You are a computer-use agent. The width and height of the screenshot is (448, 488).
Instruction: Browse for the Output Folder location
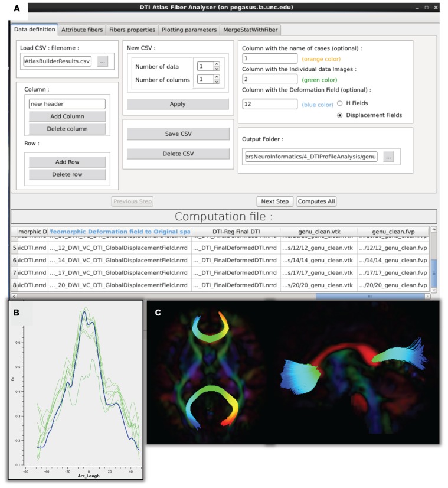click(388, 157)
